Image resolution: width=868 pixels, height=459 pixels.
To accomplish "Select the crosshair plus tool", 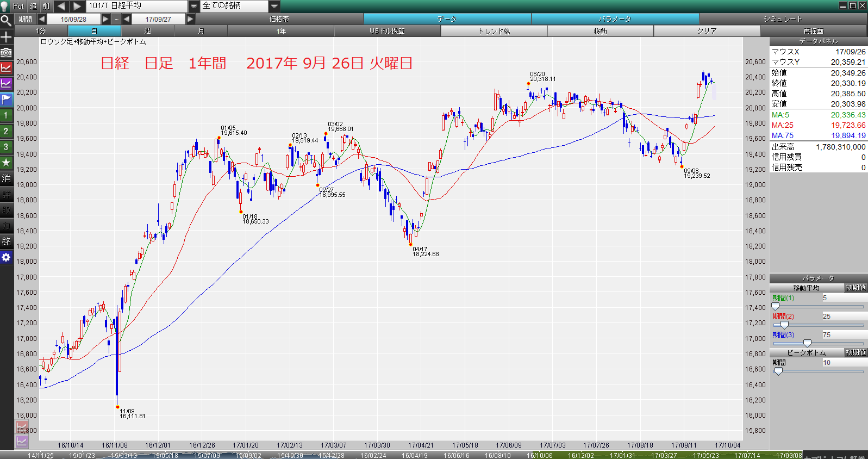I will 6,37.
